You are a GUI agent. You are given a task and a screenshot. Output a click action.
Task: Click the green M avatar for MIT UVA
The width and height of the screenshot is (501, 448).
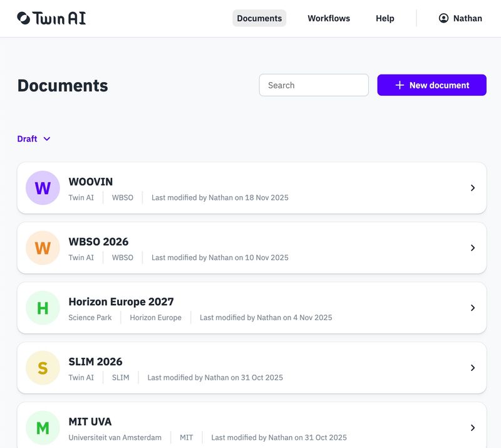[x=43, y=428]
